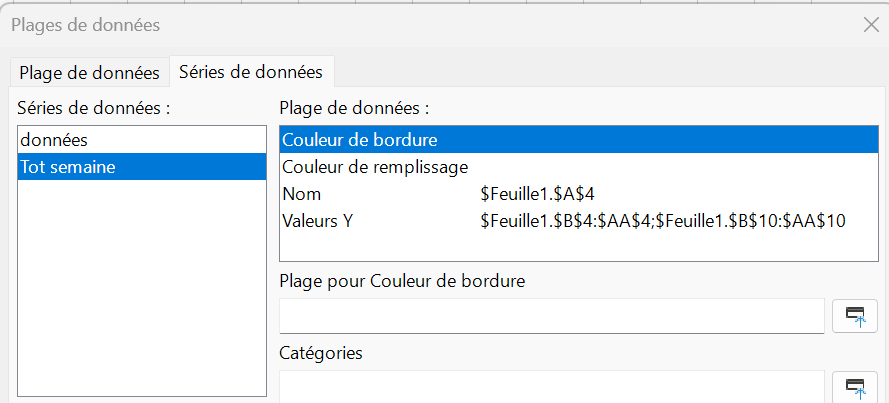Select the 'Tot semaine' data series
Screen dimensions: 889x403
pyautogui.click(x=67, y=167)
